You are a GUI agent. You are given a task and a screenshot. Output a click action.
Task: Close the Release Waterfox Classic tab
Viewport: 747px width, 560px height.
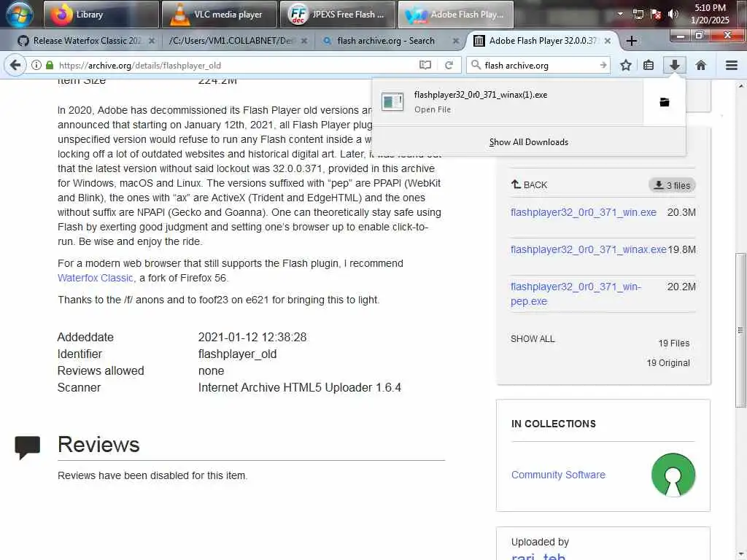tap(152, 41)
